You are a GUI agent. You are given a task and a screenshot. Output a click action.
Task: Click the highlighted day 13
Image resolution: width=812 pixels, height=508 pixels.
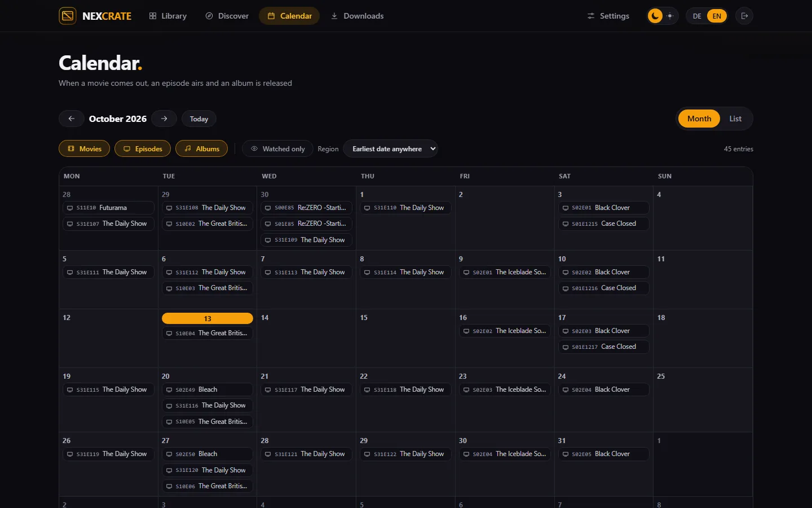[x=208, y=318]
